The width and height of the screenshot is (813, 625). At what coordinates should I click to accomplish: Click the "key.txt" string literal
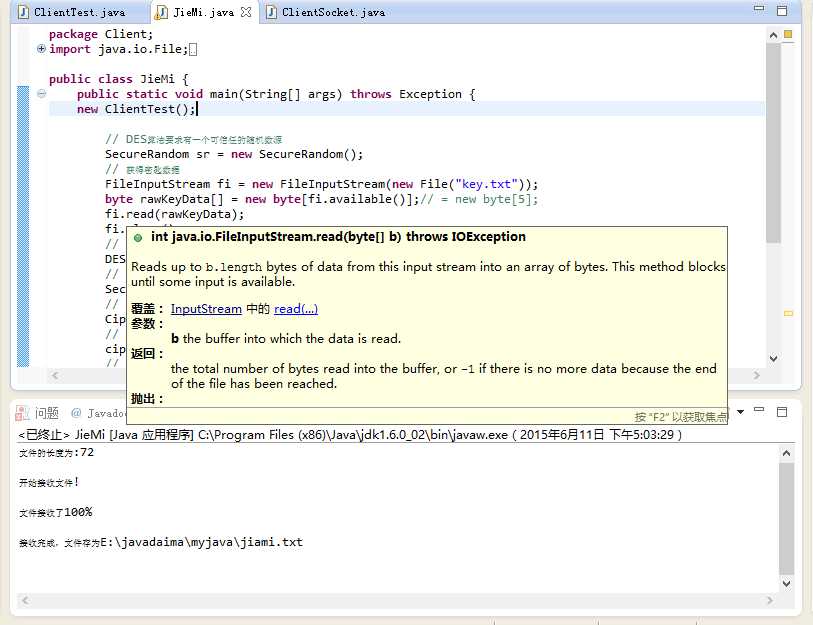[x=486, y=184]
